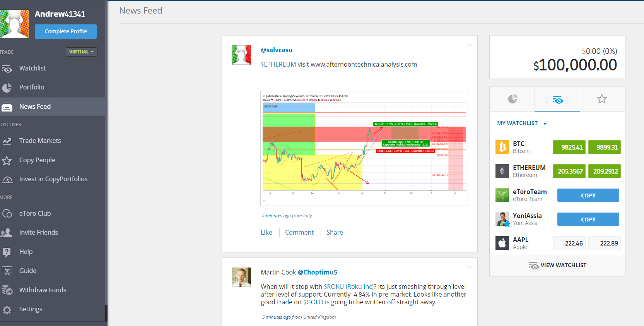This screenshot has width=644, height=326.
Task: Click the $GOLD tag link
Action: coord(313,302)
